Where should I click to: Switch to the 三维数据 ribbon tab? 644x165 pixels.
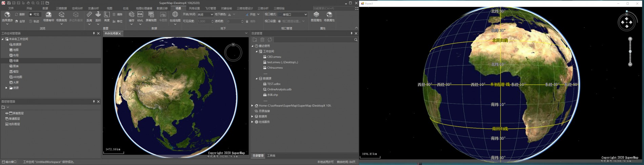[61, 8]
